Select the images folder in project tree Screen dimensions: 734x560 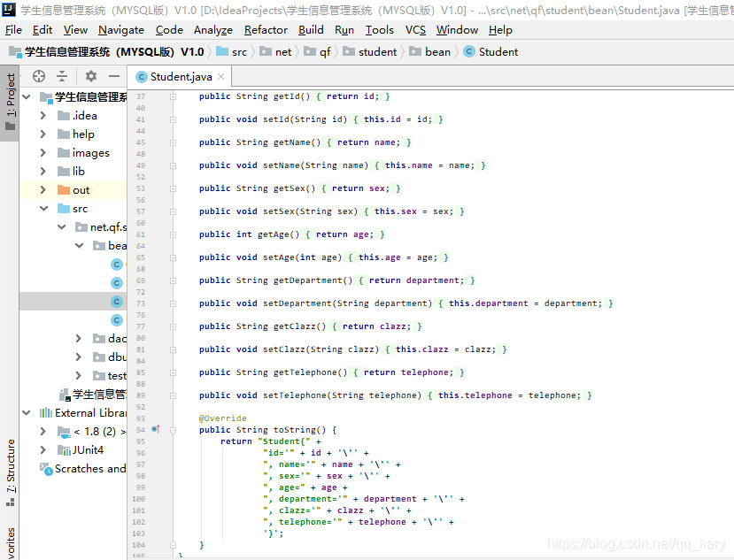(83, 153)
